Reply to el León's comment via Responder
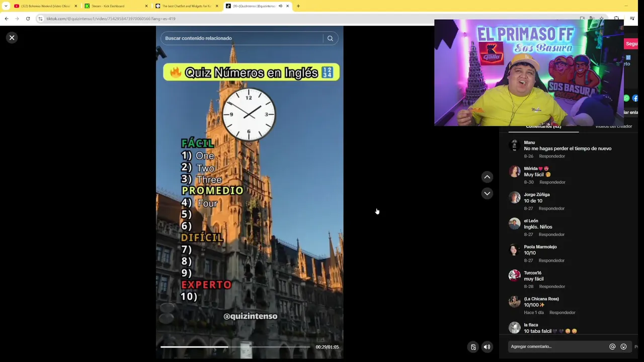The width and height of the screenshot is (644, 362). point(551,235)
